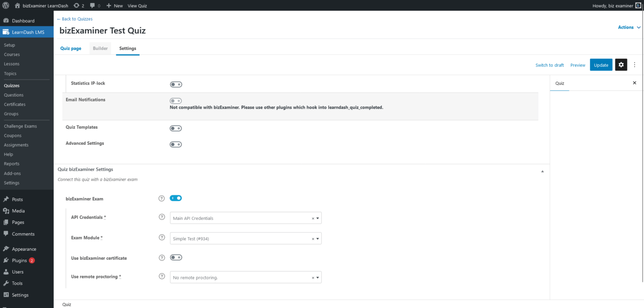Collapse the Quiz bizExaminer Settings panel
The width and height of the screenshot is (644, 308).
pos(542,171)
